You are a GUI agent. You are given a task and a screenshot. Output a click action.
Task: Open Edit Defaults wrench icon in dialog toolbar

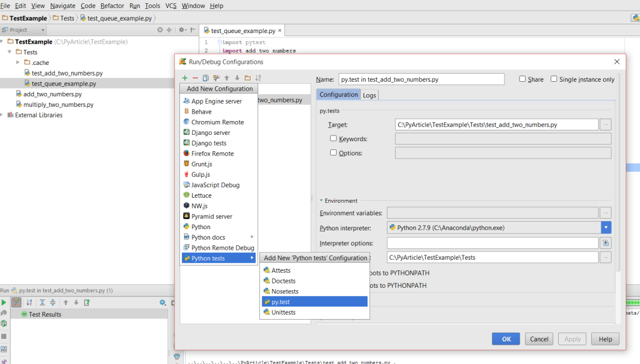(x=216, y=78)
